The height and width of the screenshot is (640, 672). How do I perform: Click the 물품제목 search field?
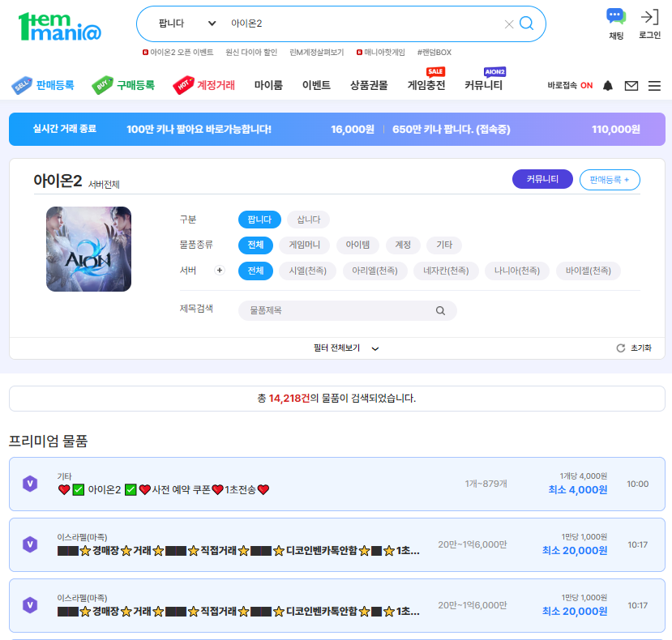(347, 310)
